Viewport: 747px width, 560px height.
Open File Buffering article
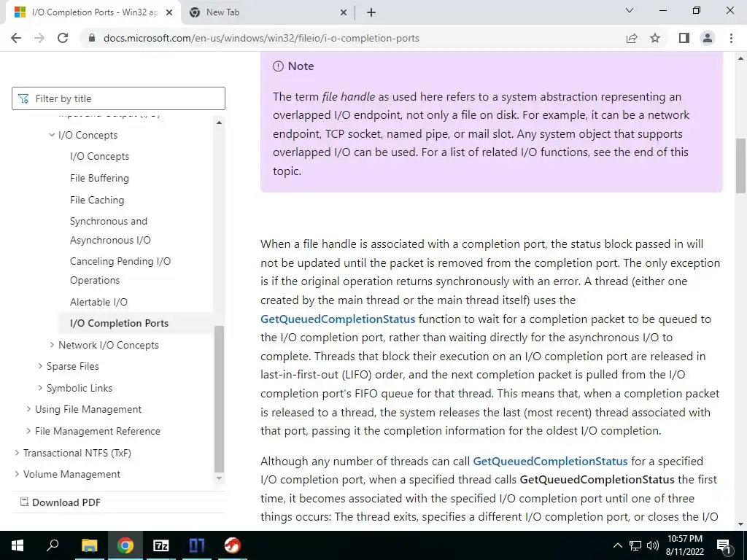99,178
